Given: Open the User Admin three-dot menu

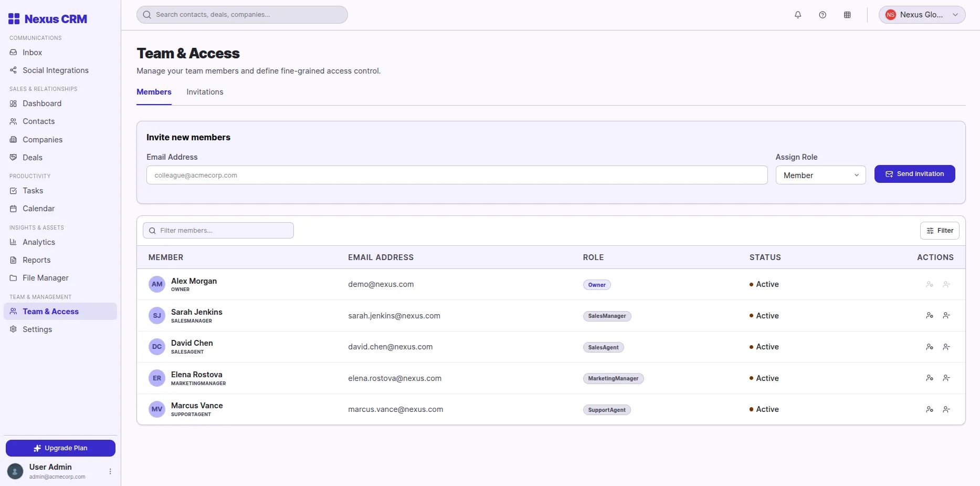Looking at the screenshot, I should (x=110, y=471).
